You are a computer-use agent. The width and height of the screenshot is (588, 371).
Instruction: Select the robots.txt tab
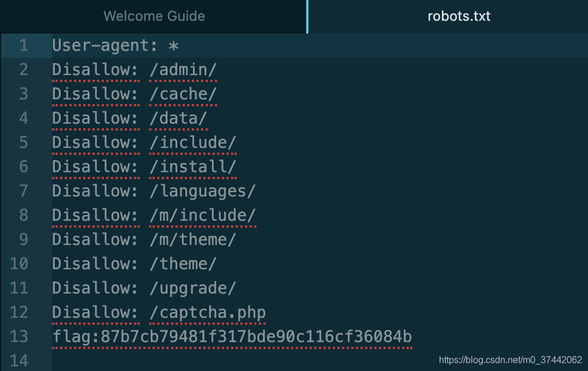(459, 16)
